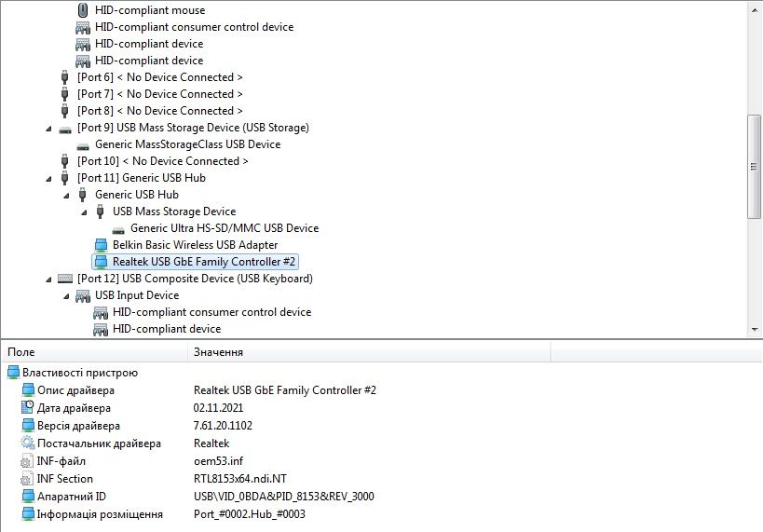Click the INF-файл document icon

pyautogui.click(x=27, y=461)
